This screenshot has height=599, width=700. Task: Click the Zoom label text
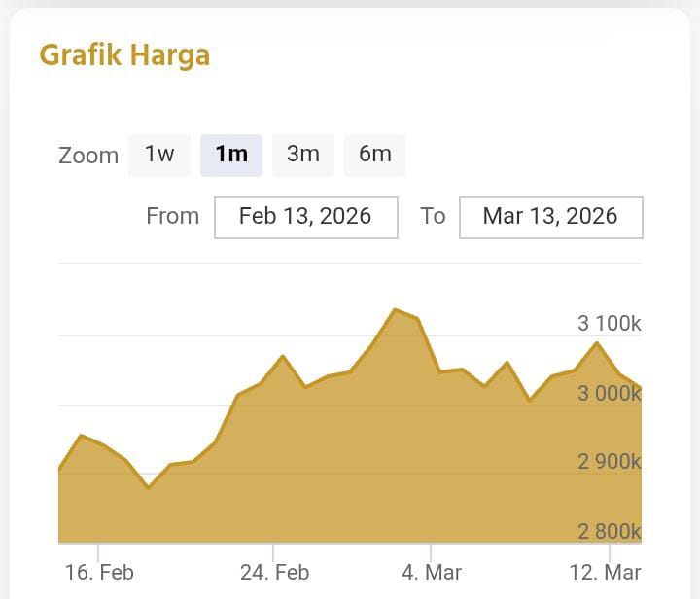point(88,156)
